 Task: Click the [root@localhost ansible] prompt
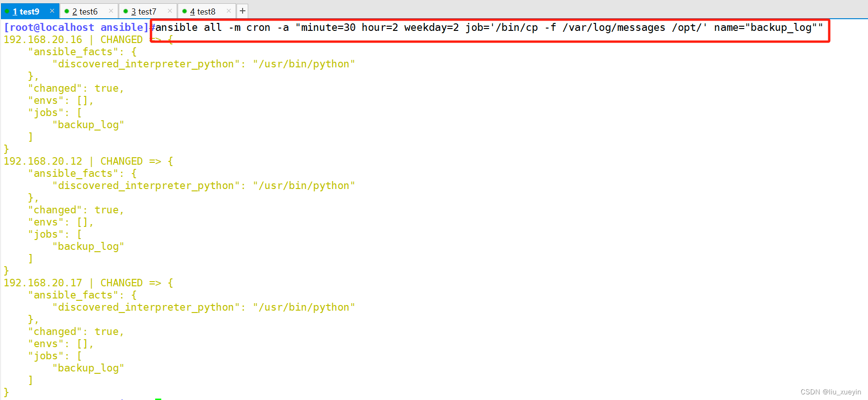(x=76, y=28)
